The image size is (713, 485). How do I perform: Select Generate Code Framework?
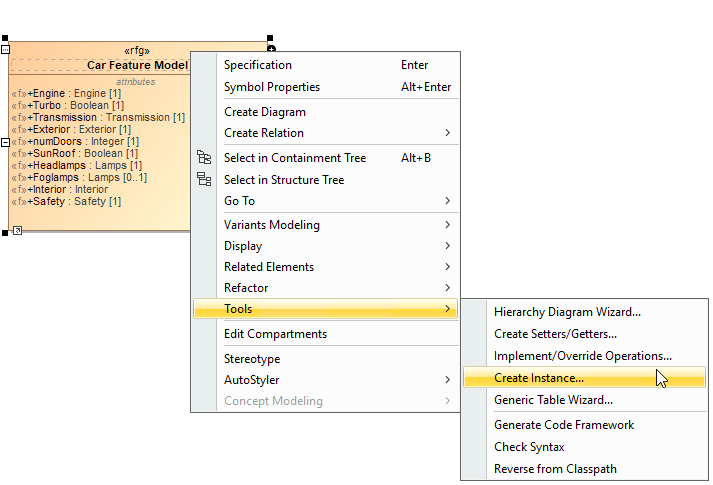564,425
